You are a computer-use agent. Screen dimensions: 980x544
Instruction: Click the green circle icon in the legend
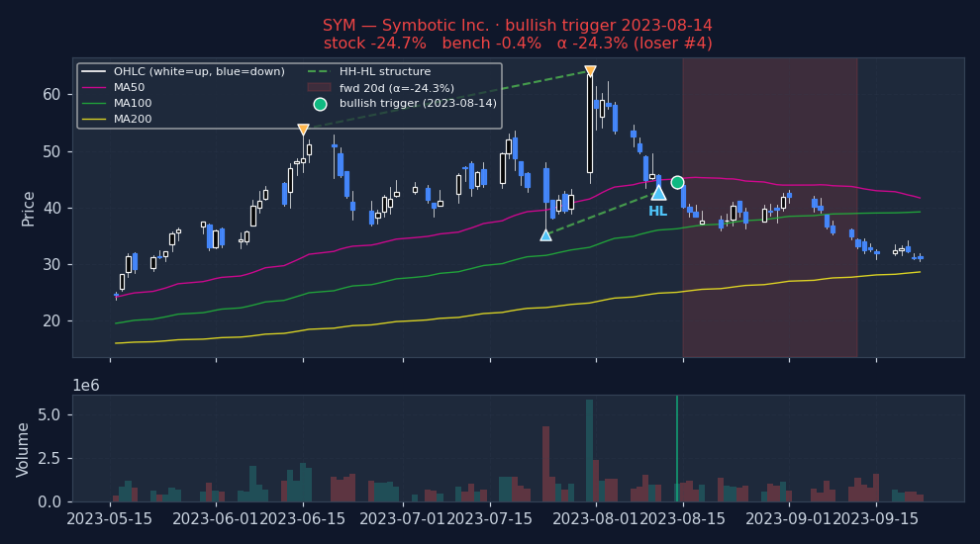(x=320, y=104)
